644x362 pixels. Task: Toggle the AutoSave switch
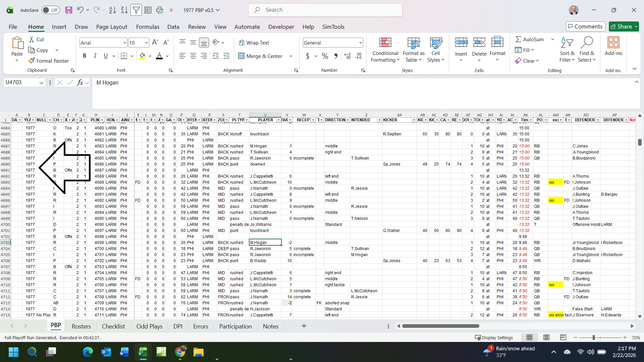pyautogui.click(x=51, y=10)
